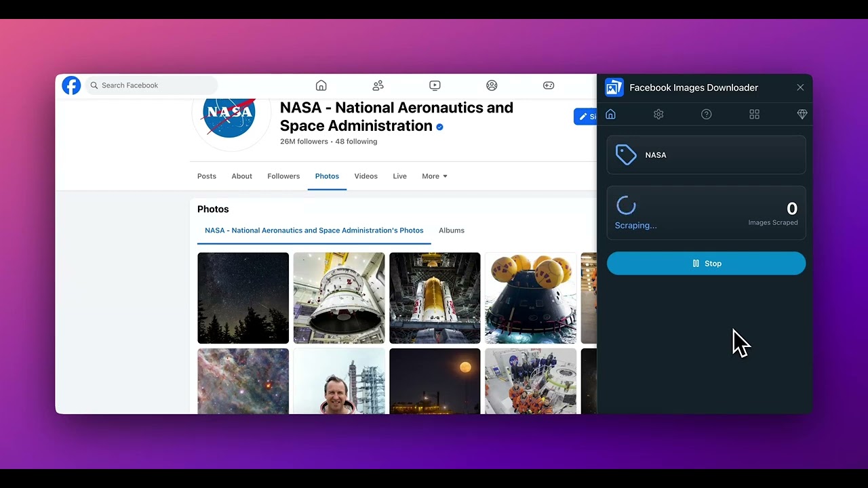
Task: Open the extension's Help question-mark icon
Action: (707, 115)
